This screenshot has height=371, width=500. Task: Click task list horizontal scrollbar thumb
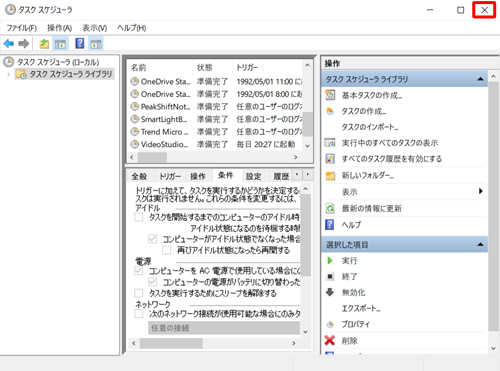[x=152, y=157]
